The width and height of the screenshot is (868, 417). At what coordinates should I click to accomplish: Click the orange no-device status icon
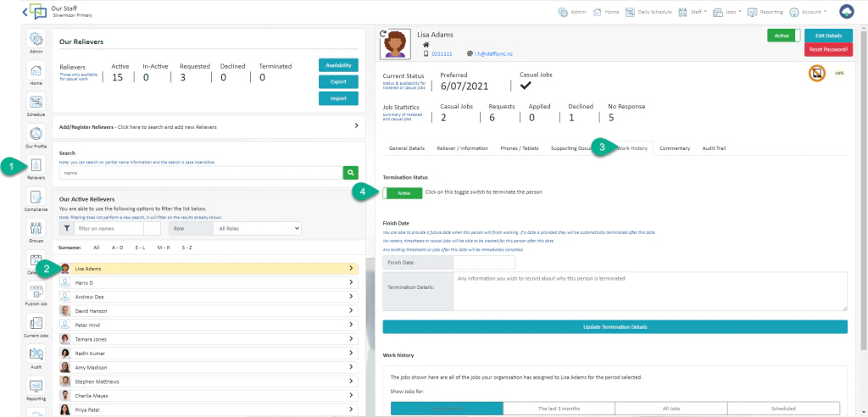click(816, 73)
